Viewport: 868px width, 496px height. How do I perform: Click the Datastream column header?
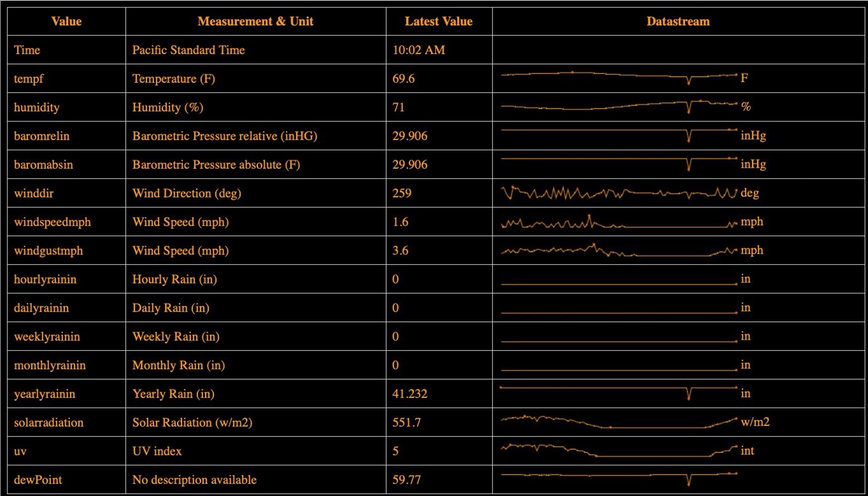[678, 21]
